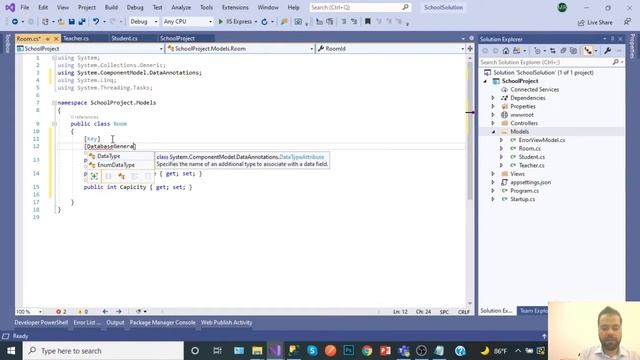Viewport: 640px width, 360px height.
Task: Navigate to previous issue arrow in status strip
Action: point(105,311)
